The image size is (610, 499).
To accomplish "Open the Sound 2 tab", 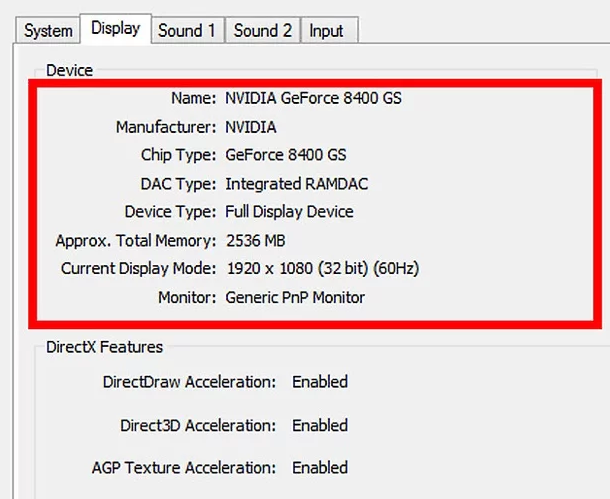I will pyautogui.click(x=263, y=30).
